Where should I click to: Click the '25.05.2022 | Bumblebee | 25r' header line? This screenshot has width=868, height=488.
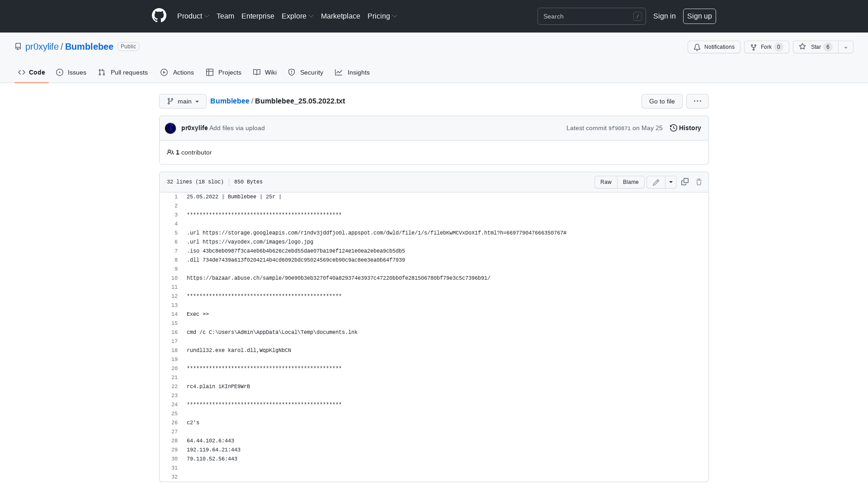(x=234, y=197)
